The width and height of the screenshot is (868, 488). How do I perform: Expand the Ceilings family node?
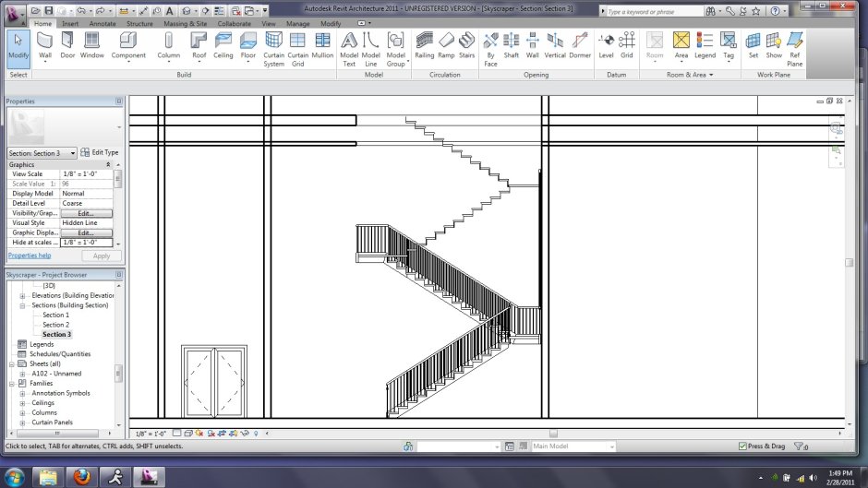23,403
